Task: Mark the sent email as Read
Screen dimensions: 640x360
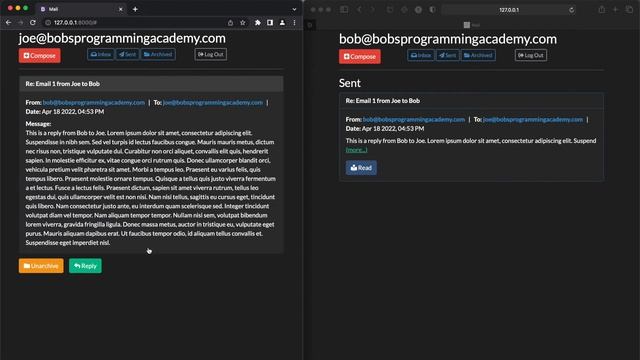Action: pos(361,168)
